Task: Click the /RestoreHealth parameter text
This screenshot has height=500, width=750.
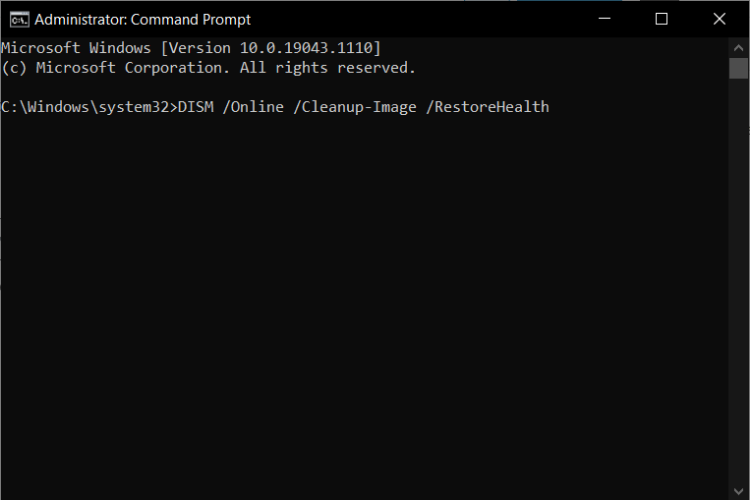Action: (487, 107)
